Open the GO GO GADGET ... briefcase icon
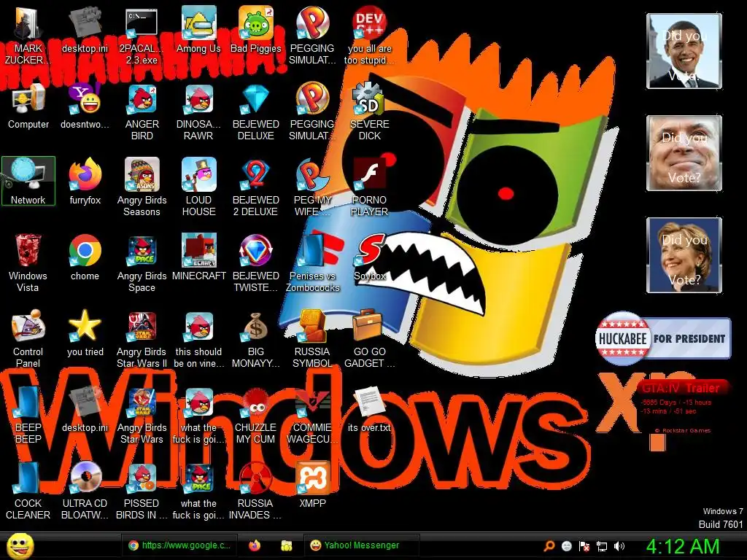Screen dimensions: 747x560 point(370,338)
